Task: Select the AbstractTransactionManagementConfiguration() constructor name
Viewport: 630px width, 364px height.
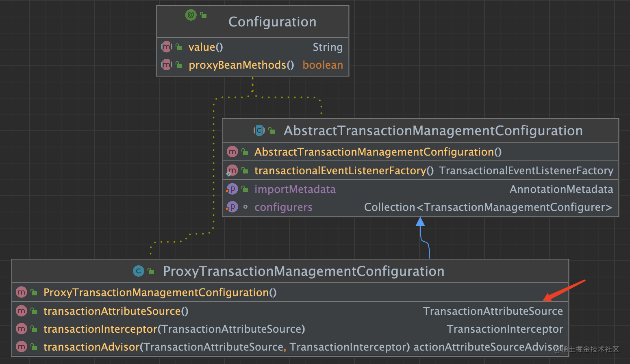Action: (378, 152)
